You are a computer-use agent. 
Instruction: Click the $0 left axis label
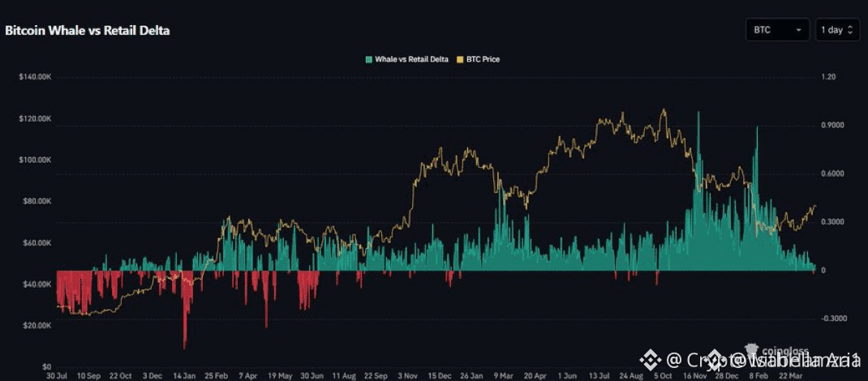(x=46, y=367)
